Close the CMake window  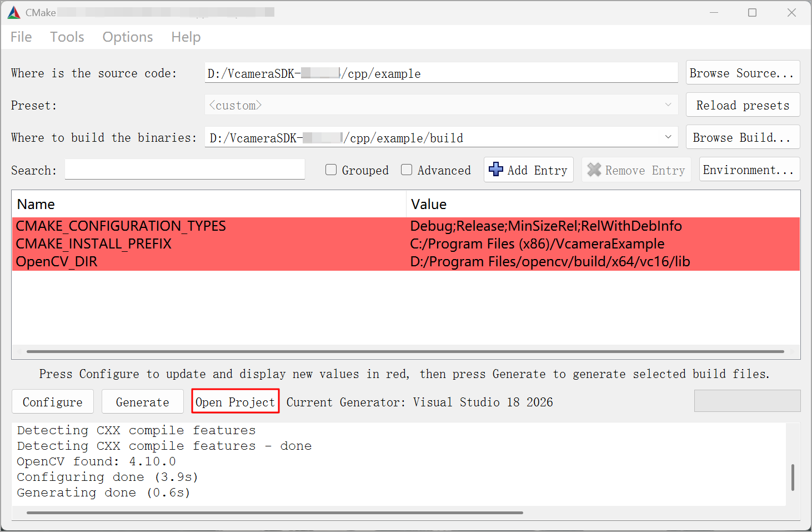[792, 12]
